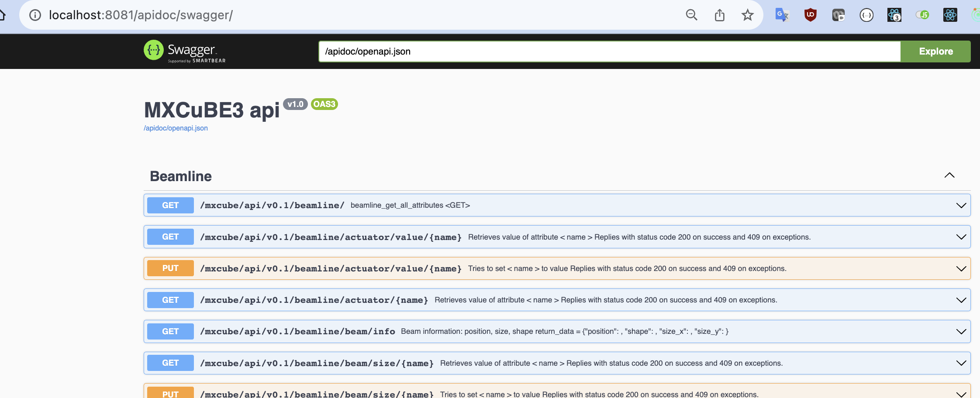The image size is (980, 398).
Task: Click the v1.0 version badge
Action: coord(295,104)
